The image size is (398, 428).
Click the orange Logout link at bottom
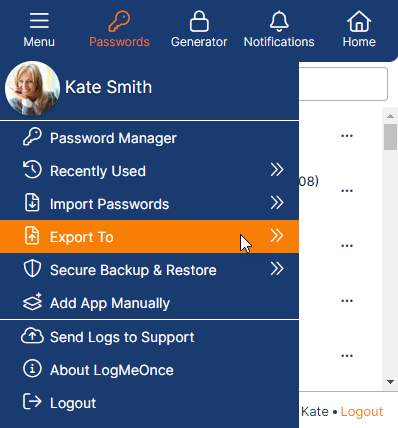[362, 412]
